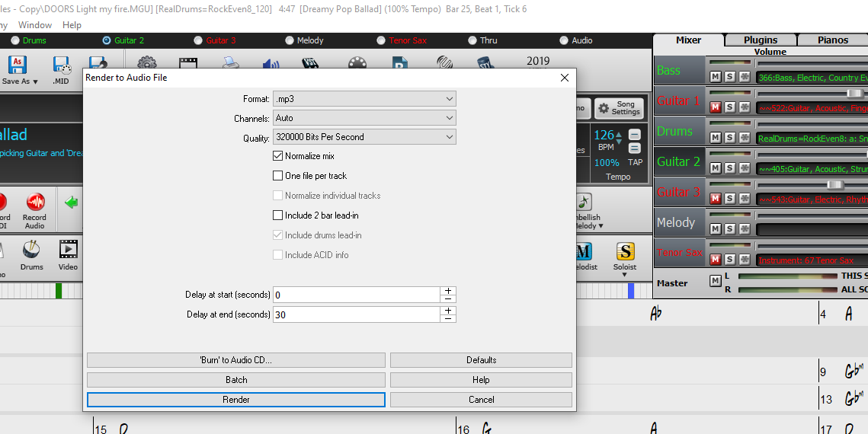Screen dimensions: 868x434
Task: Click the Delay at end field
Action: 357,314
